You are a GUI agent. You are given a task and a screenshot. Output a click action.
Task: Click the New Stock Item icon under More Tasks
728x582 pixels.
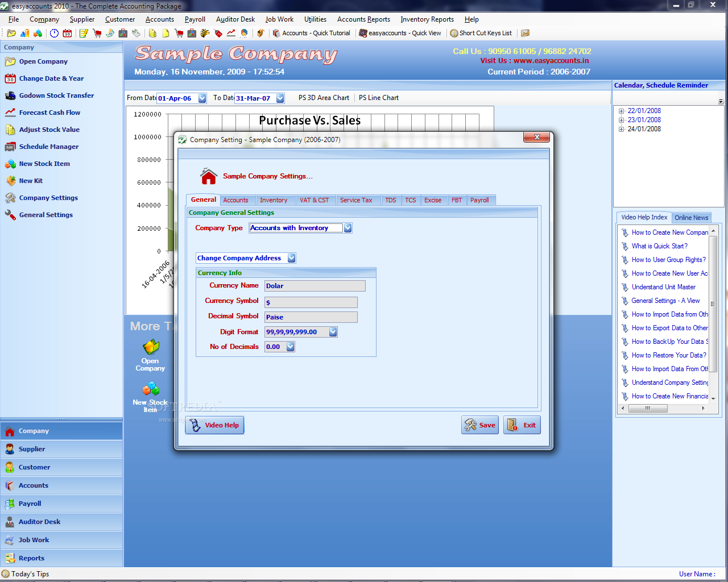tap(151, 389)
